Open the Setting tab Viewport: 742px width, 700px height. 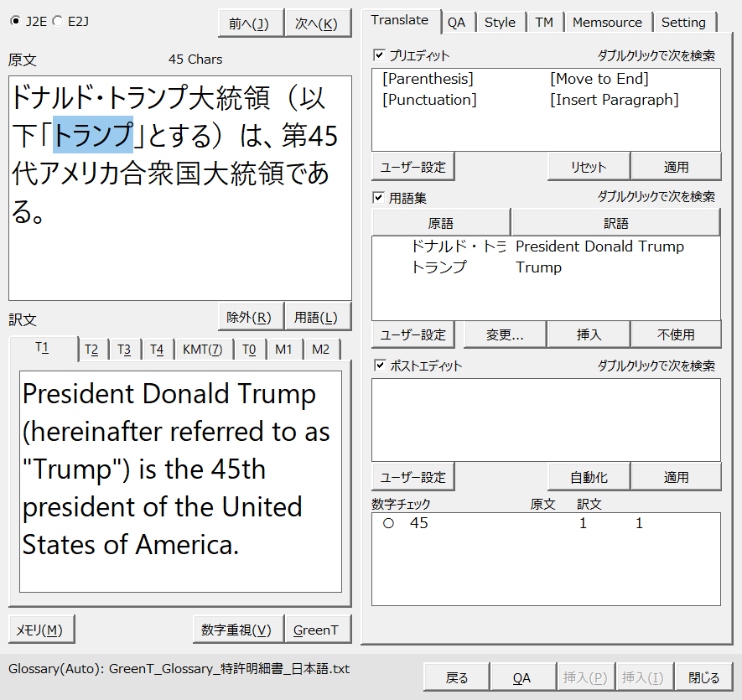(683, 23)
